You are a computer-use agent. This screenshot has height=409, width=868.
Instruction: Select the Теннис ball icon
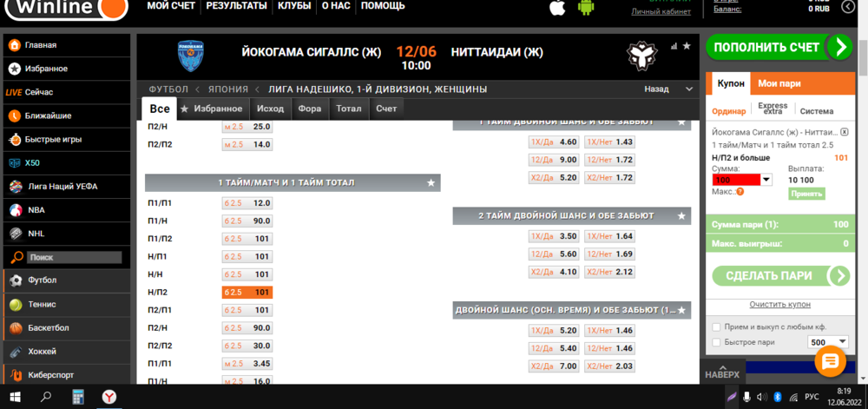click(16, 305)
